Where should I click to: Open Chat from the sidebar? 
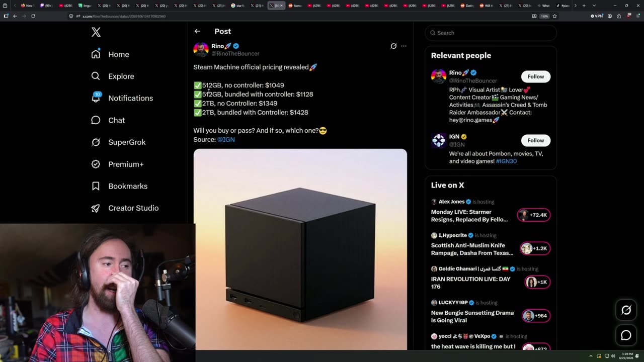108,120
